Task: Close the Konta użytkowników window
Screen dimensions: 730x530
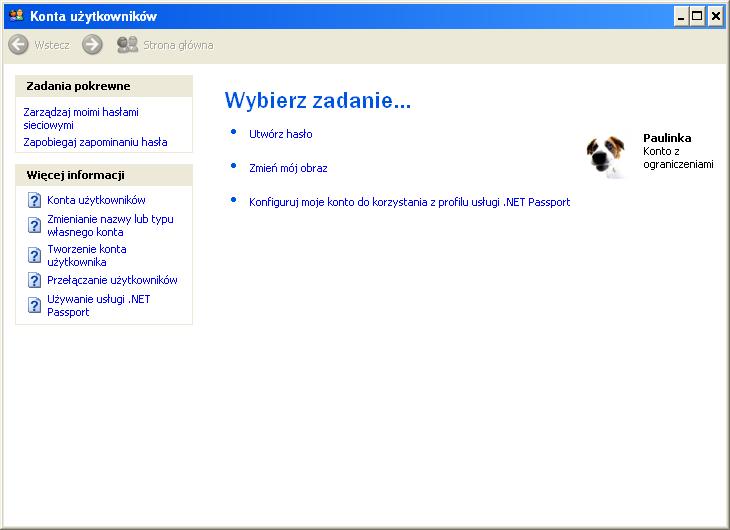Action: [x=716, y=17]
